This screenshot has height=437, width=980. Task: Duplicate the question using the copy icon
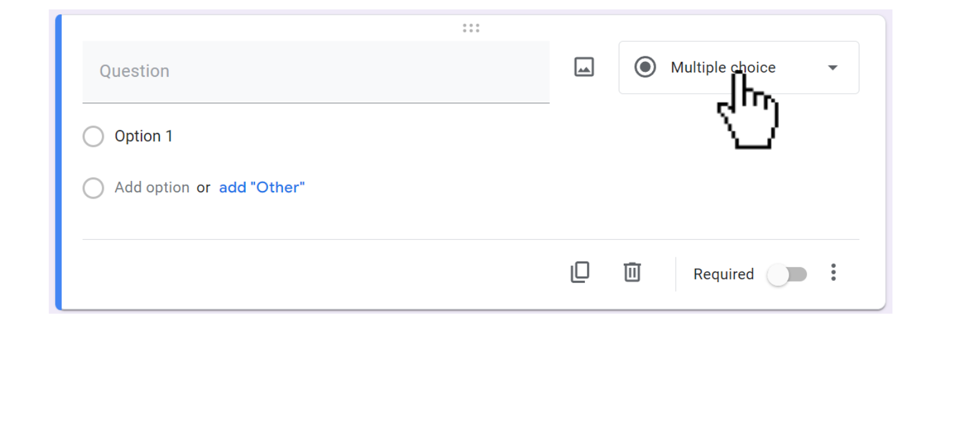point(580,272)
